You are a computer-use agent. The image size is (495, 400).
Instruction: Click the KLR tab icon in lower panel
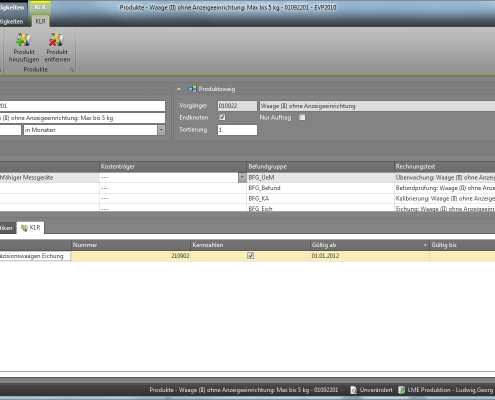click(24, 228)
